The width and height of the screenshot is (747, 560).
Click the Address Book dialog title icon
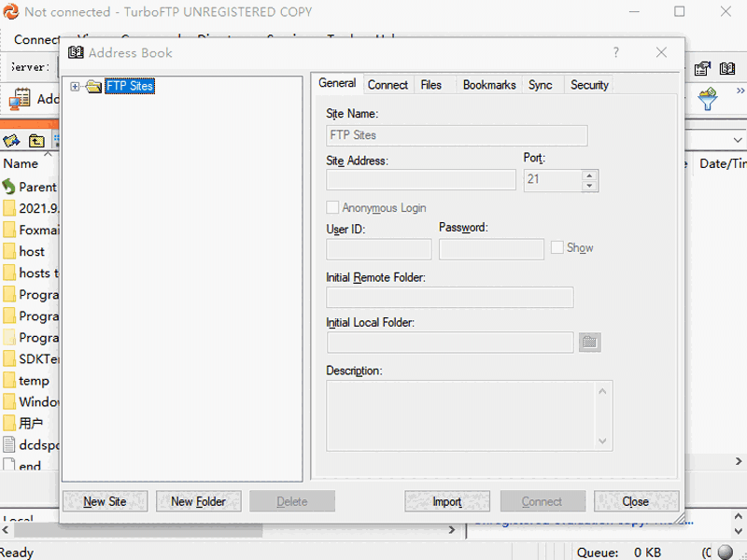point(76,52)
